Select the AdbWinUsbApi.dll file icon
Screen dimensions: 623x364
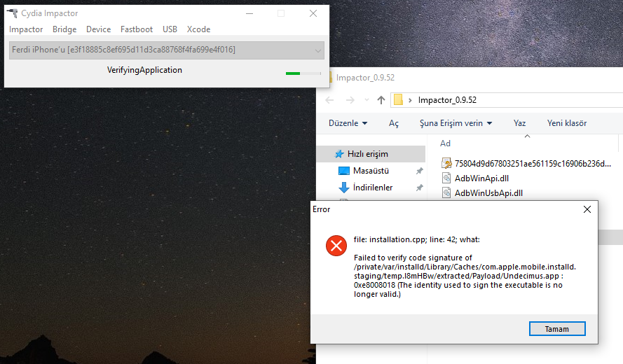(448, 193)
